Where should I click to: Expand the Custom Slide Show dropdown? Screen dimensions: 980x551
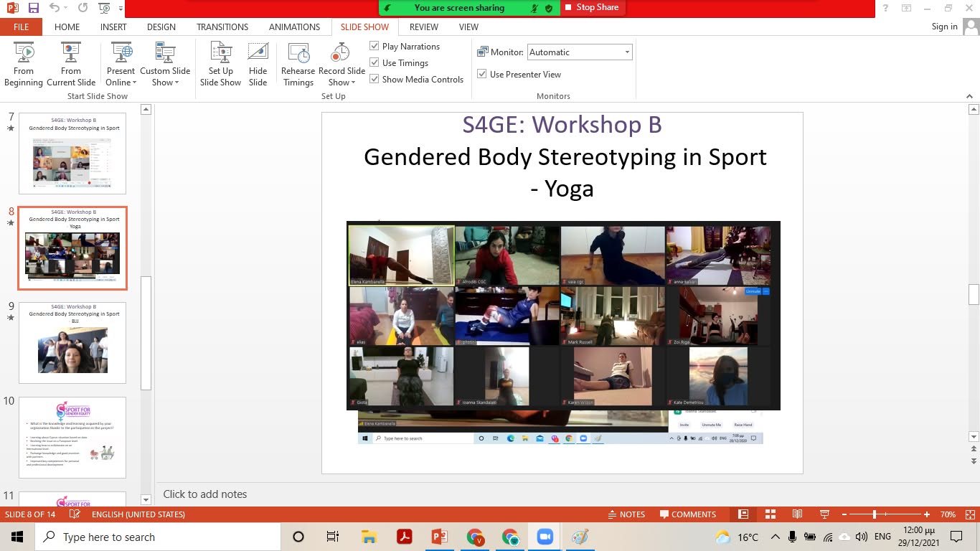pos(165,77)
